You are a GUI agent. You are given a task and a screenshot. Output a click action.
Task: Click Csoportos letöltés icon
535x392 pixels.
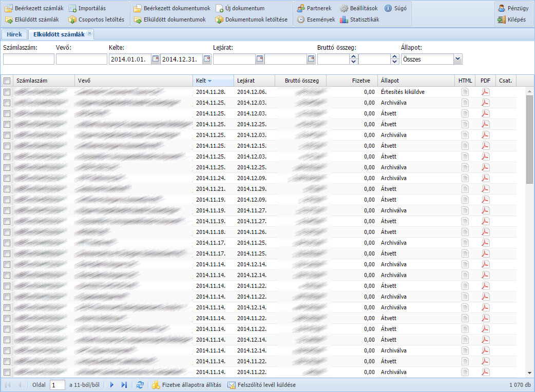pyautogui.click(x=73, y=19)
